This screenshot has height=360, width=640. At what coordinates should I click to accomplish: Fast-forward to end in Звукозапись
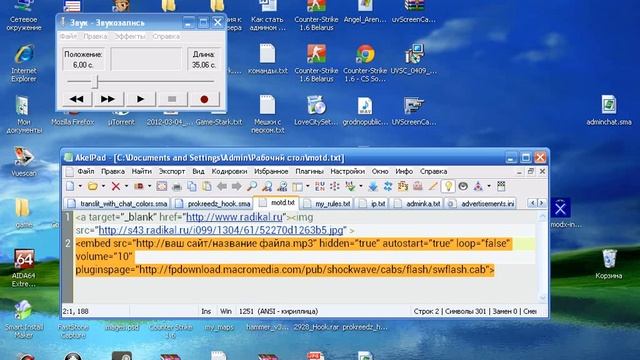(x=108, y=99)
